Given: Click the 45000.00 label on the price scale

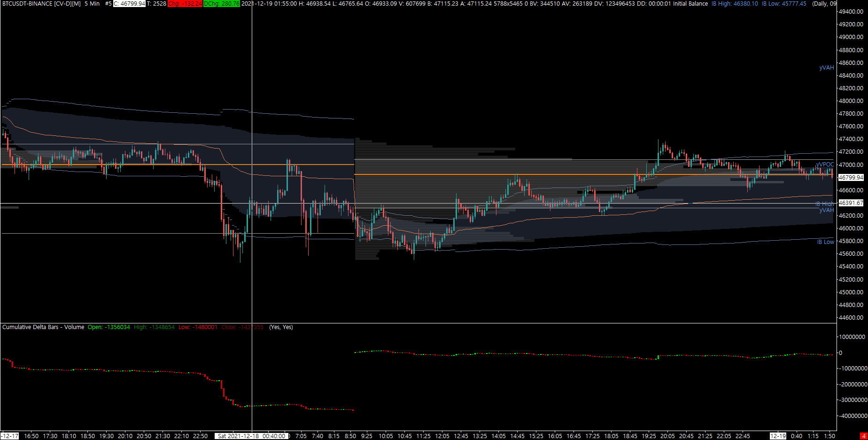Looking at the screenshot, I should 851,292.
